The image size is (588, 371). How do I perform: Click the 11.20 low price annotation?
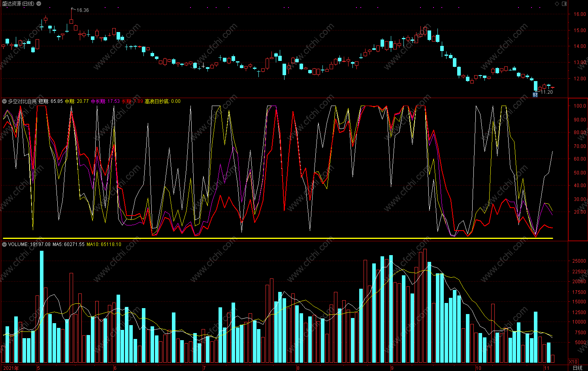(547, 92)
